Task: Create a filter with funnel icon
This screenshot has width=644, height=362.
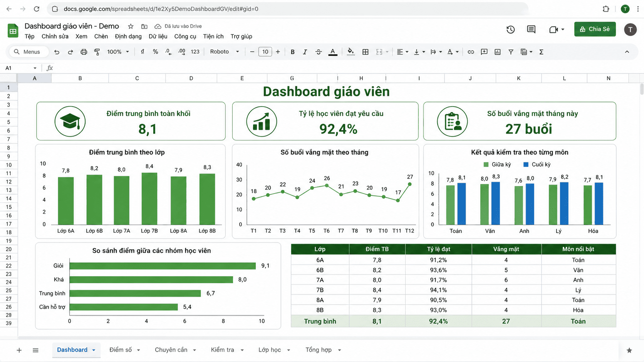Action: pos(511,52)
